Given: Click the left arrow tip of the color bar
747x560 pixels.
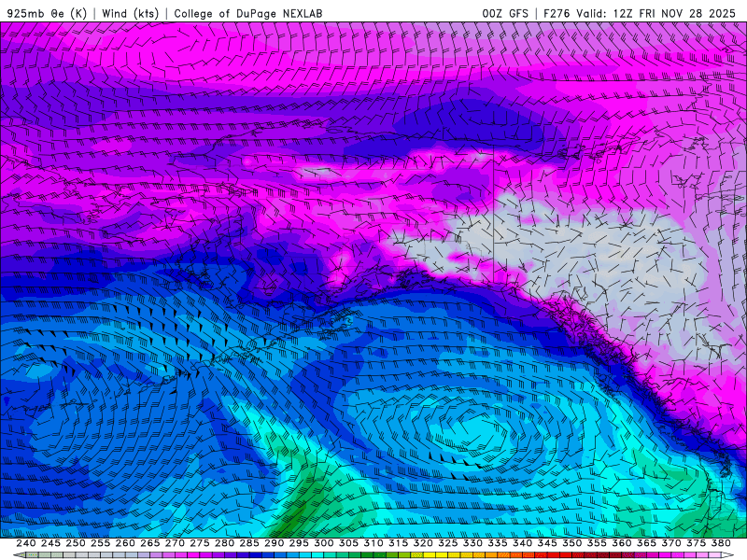Looking at the screenshot, I should (18, 555).
